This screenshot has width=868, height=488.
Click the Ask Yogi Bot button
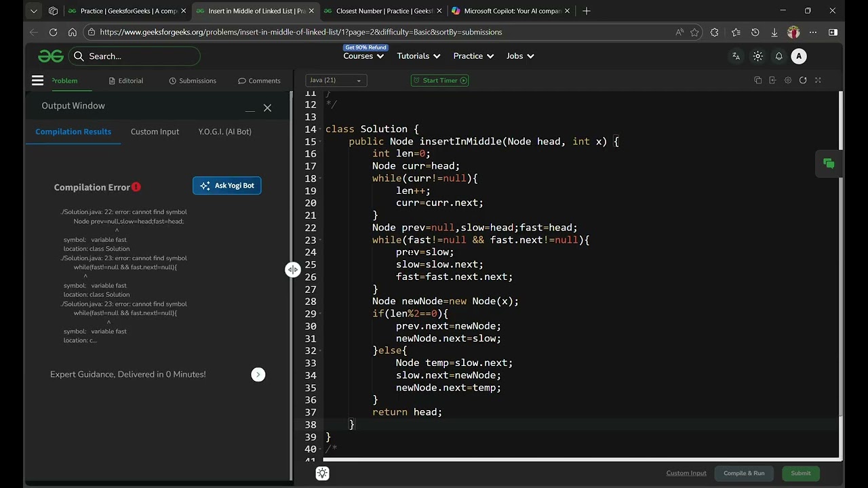[226, 186]
